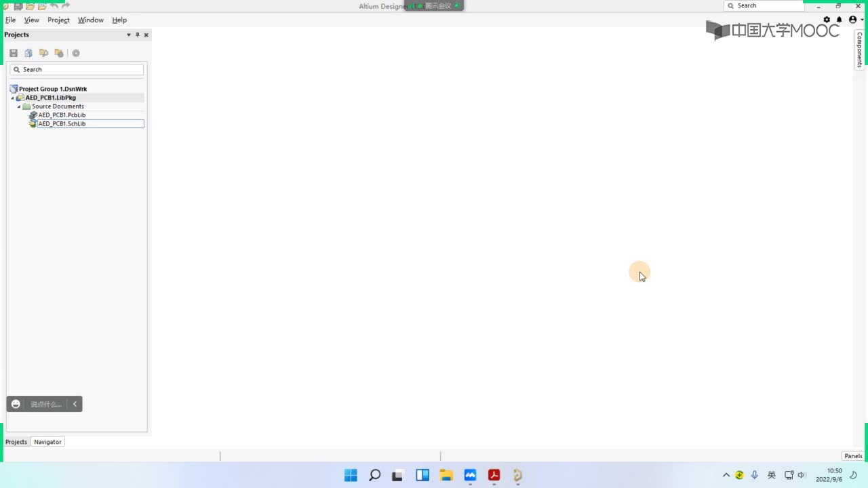Open Altium Designer taskbar icon

tap(518, 475)
